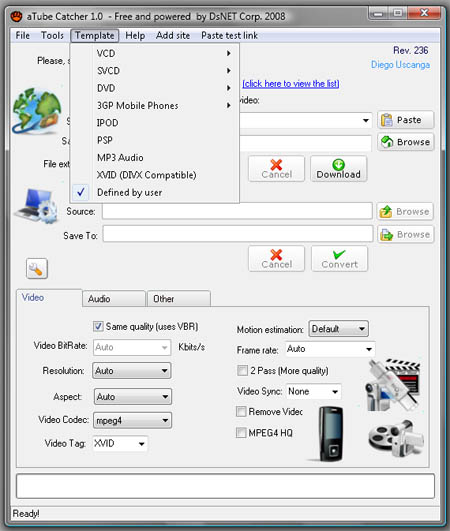Expand the 3GP Mobile Phones submenu arrow

(229, 105)
